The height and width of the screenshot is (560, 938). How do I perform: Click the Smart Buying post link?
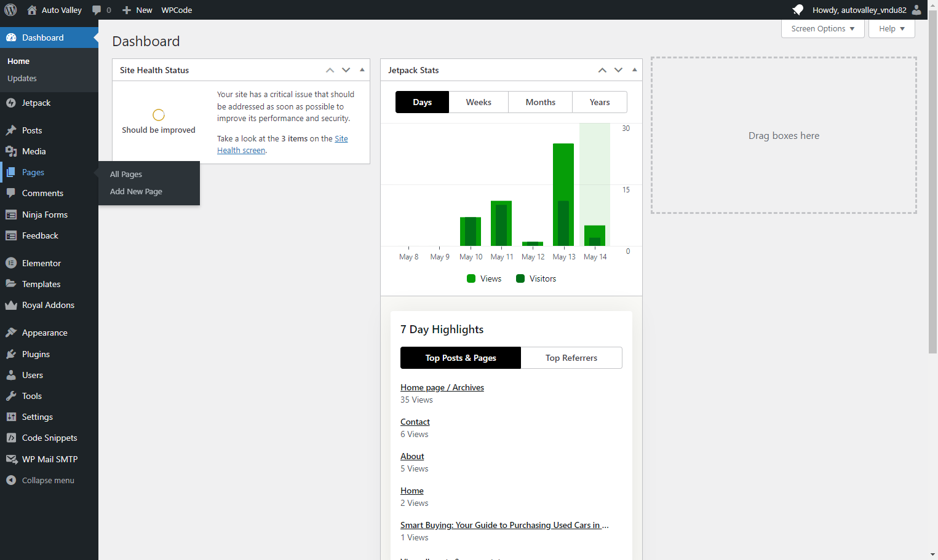tap(504, 525)
